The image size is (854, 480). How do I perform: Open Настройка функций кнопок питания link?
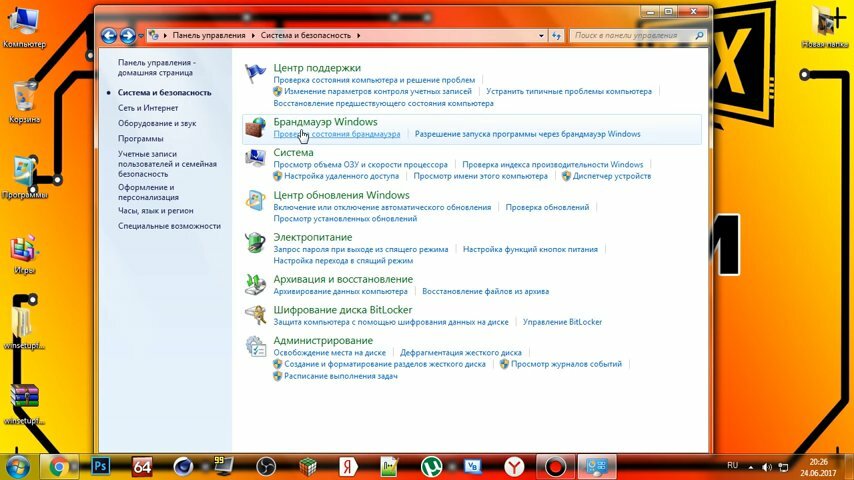pyautogui.click(x=530, y=249)
